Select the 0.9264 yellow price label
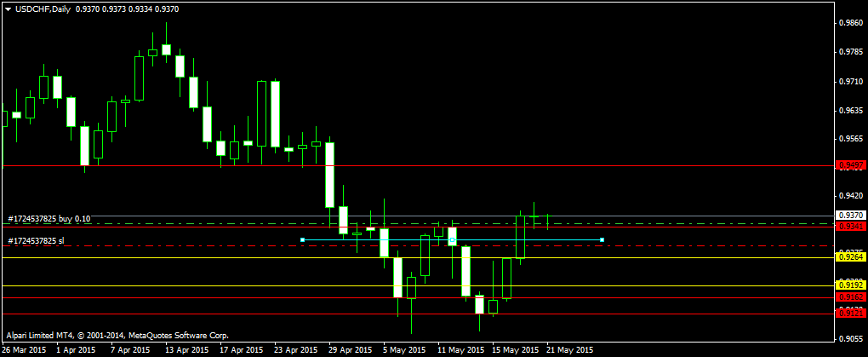Screen dimensions: 868x357 [851, 257]
